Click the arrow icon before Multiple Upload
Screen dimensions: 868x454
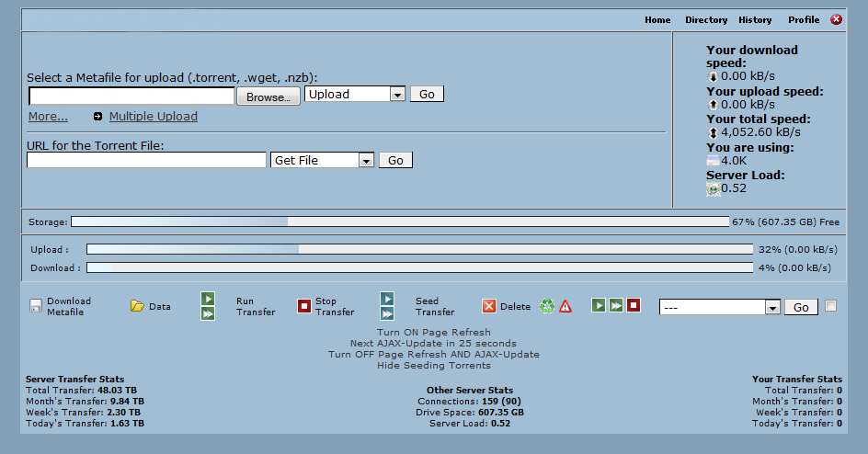[98, 117]
